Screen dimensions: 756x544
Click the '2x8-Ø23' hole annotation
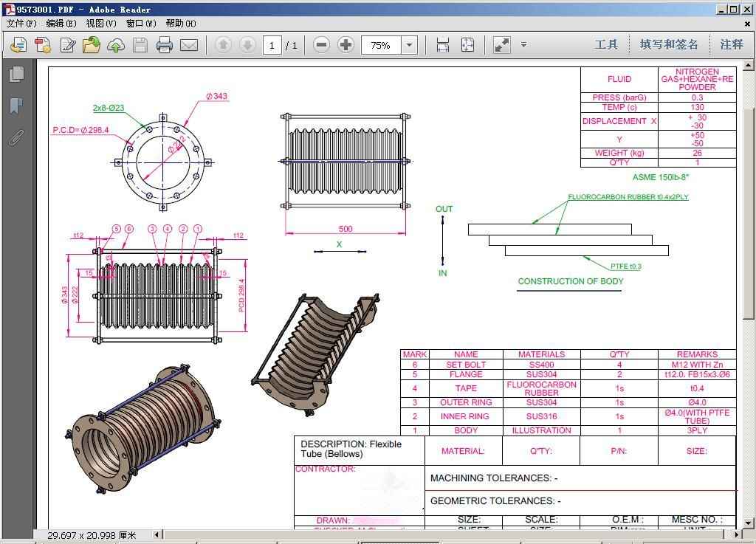tap(109, 108)
